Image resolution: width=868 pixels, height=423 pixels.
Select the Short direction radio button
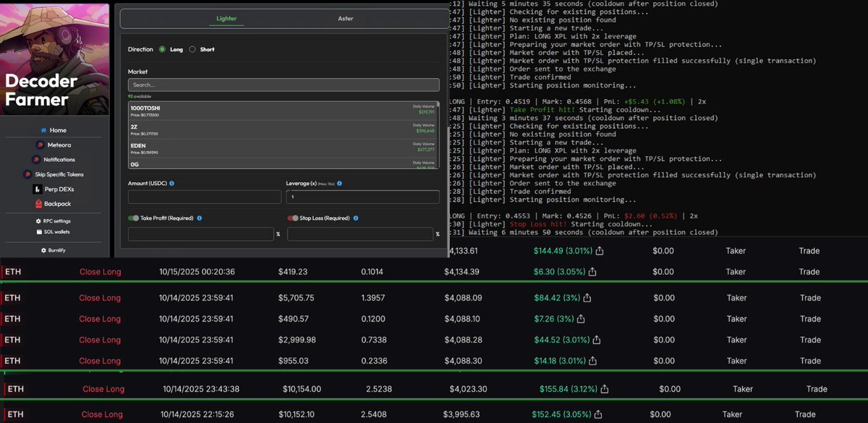pyautogui.click(x=192, y=49)
